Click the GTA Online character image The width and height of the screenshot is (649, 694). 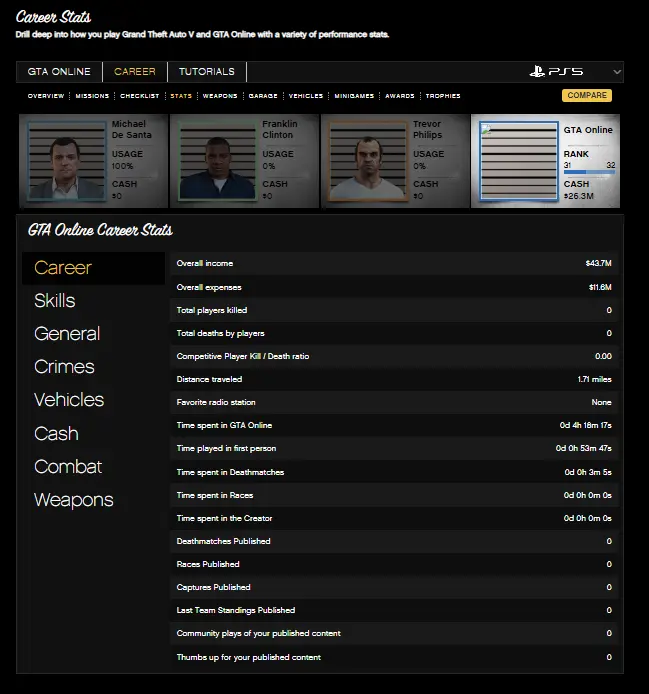518,161
